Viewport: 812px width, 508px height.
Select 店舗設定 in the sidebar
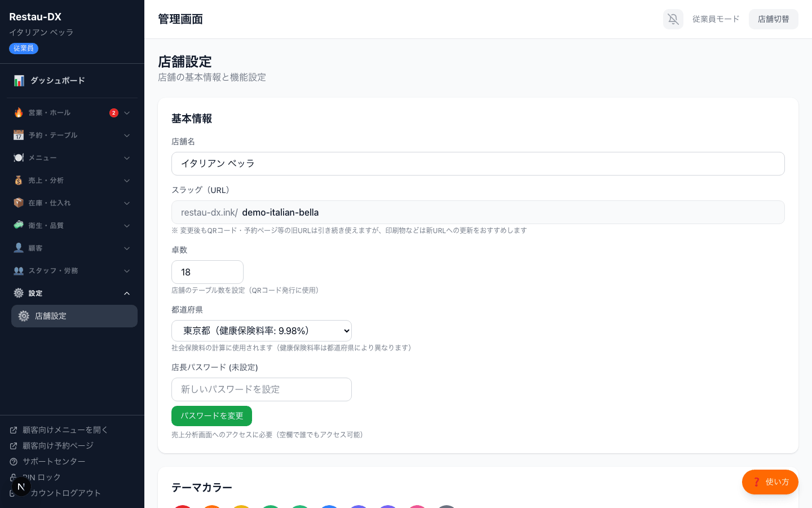pos(74,316)
